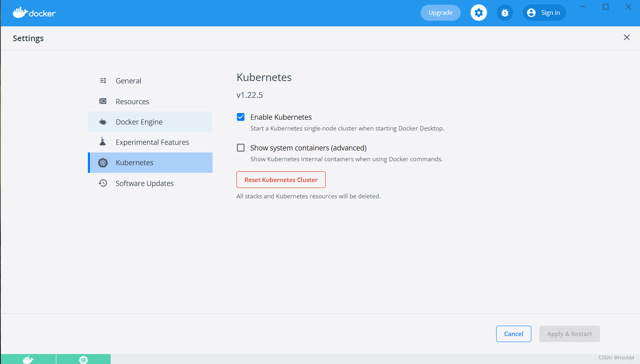This screenshot has height=364, width=640.
Task: Select the Kubernetes wheel icon in sidebar
Action: (103, 162)
